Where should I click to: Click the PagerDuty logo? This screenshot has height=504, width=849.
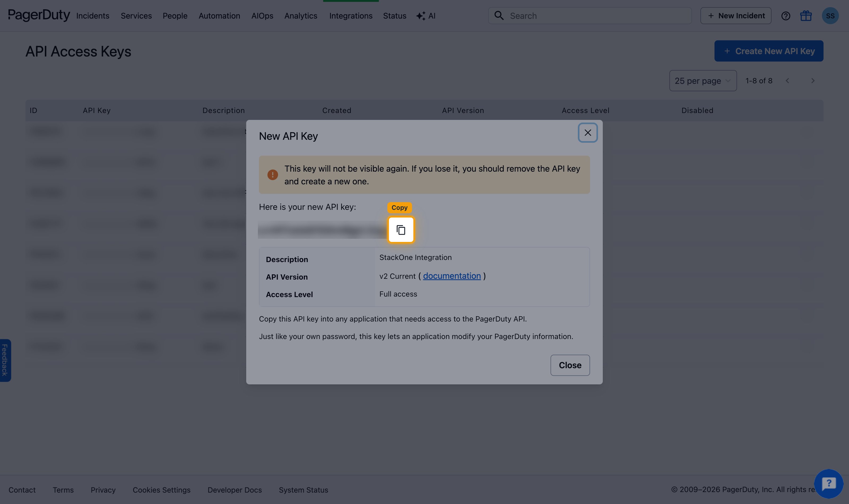39,15
